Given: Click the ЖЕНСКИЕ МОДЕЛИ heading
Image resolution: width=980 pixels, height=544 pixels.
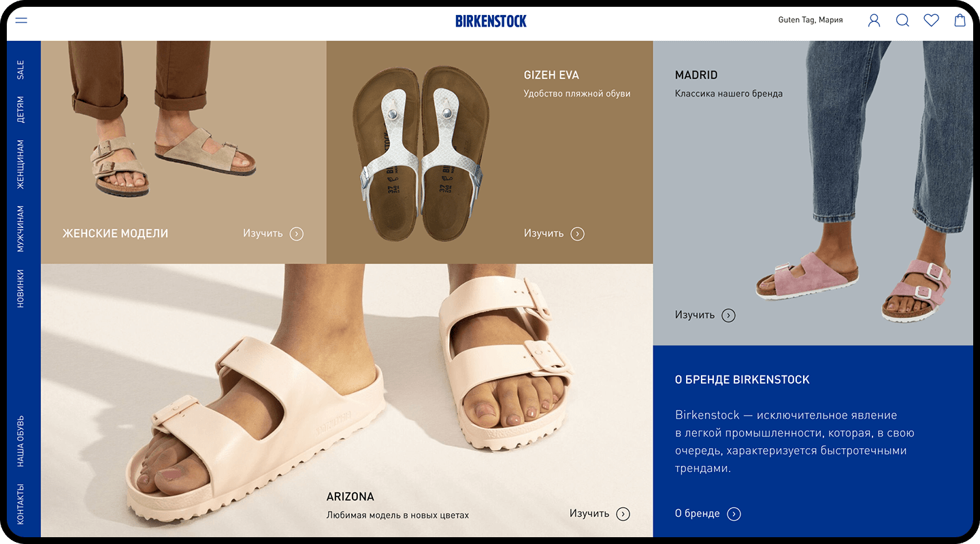Looking at the screenshot, I should tap(115, 233).
